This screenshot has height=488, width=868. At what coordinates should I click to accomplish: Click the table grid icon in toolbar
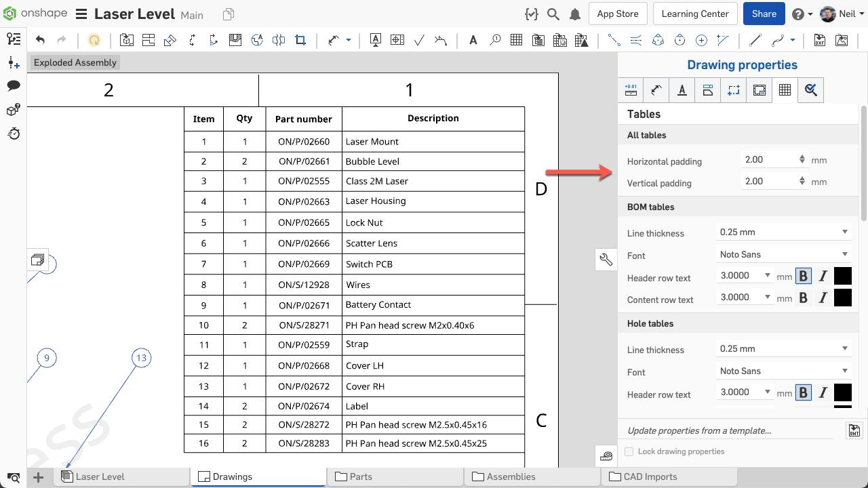click(516, 41)
